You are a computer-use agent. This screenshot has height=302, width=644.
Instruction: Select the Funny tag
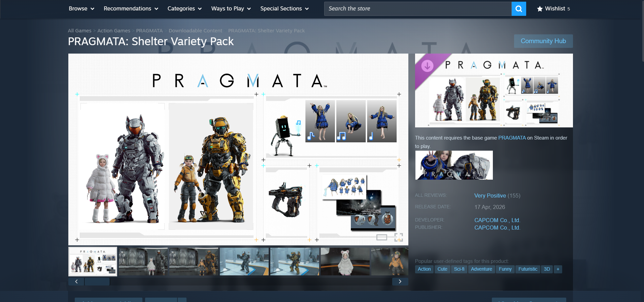point(505,269)
